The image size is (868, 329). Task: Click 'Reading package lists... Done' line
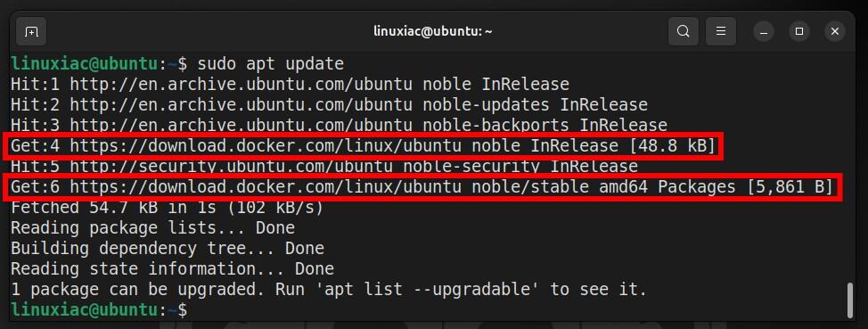pyautogui.click(x=152, y=228)
